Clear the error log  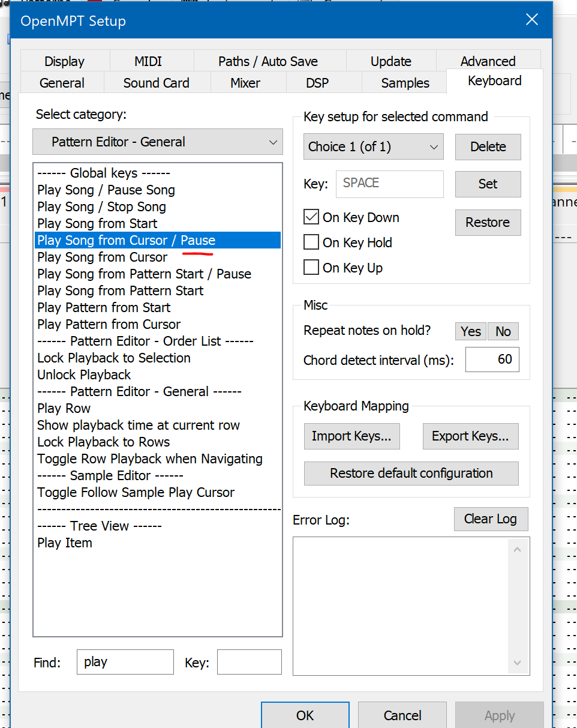tap(491, 519)
